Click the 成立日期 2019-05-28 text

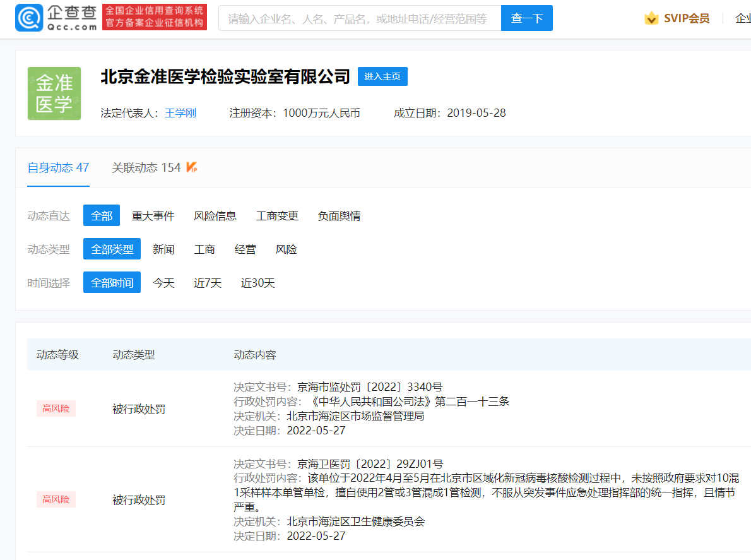pyautogui.click(x=450, y=113)
